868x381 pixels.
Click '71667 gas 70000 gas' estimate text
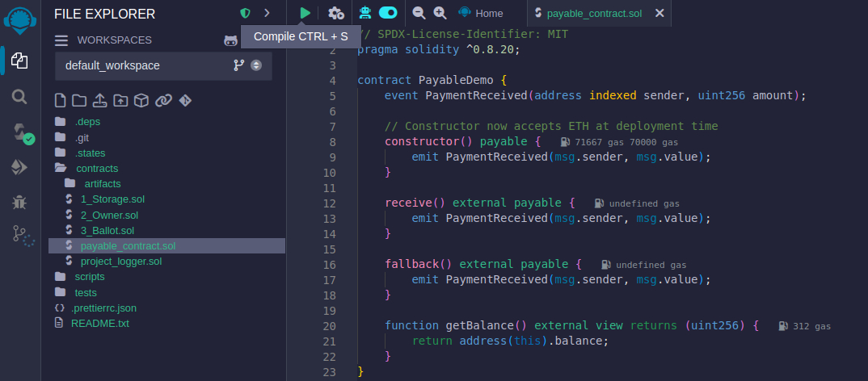626,142
